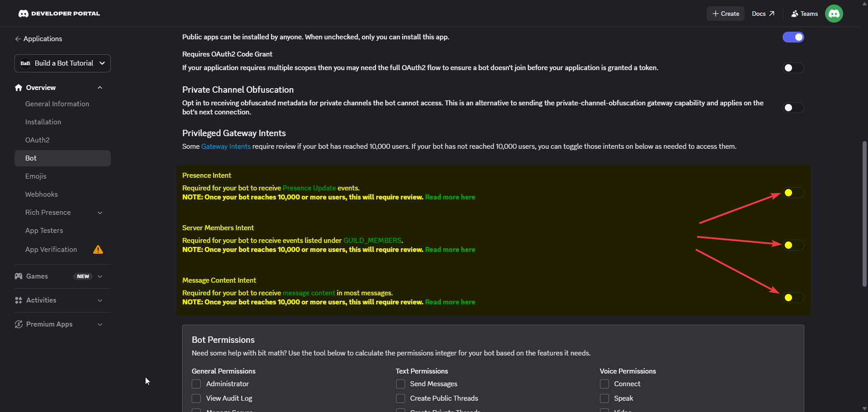Open the Installation sidebar page
The width and height of the screenshot is (868, 412).
click(x=62, y=122)
